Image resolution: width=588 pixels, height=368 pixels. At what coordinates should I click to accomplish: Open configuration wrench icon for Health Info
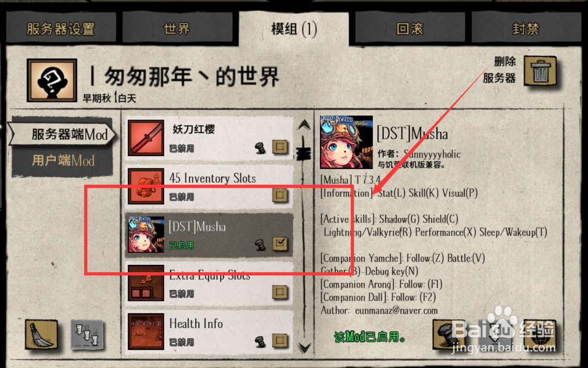[260, 342]
